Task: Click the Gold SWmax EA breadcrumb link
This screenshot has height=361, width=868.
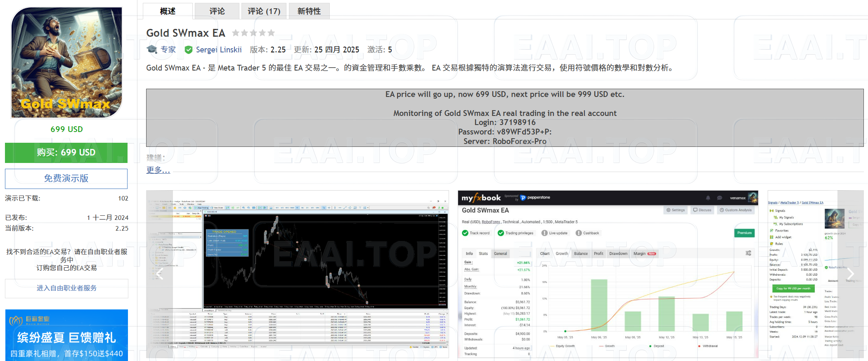Action: (812, 203)
